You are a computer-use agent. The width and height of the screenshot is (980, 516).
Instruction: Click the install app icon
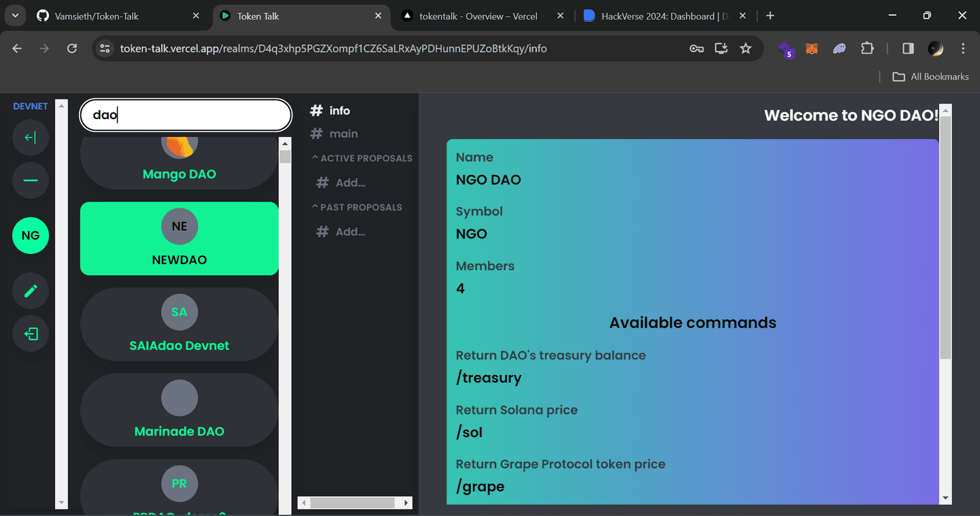pos(721,48)
